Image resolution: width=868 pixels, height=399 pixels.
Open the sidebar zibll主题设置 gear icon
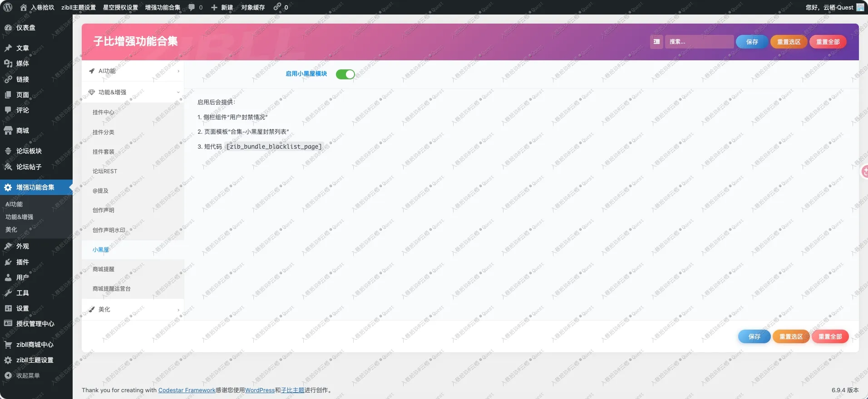click(8, 360)
